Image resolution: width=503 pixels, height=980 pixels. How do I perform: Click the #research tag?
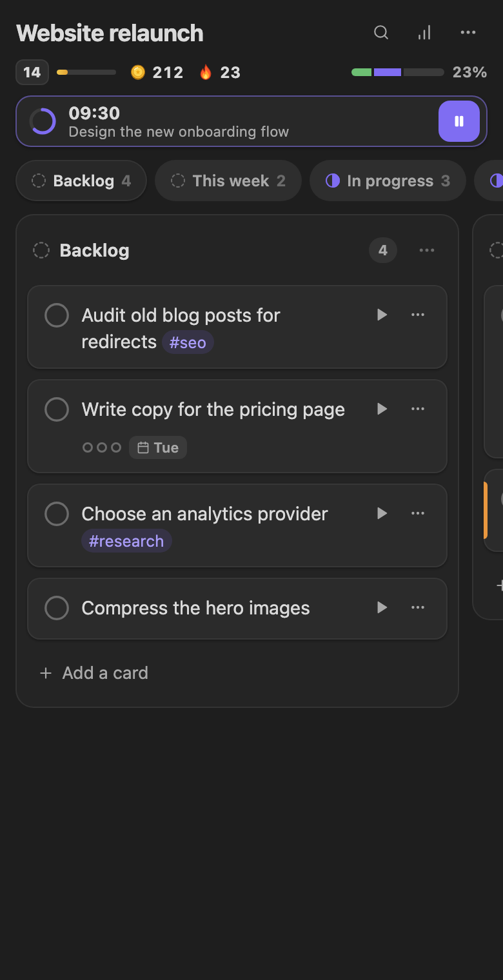pyautogui.click(x=126, y=541)
